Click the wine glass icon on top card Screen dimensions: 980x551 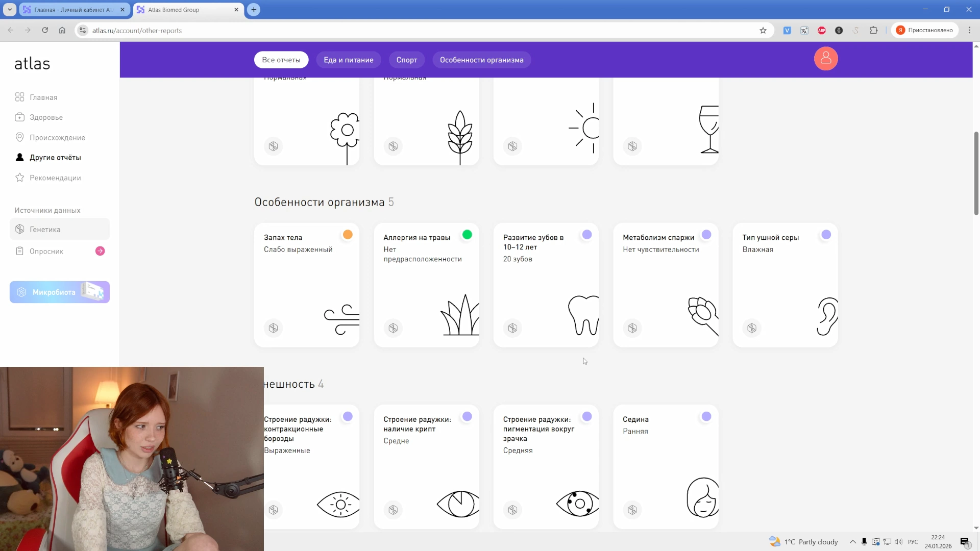pyautogui.click(x=709, y=129)
